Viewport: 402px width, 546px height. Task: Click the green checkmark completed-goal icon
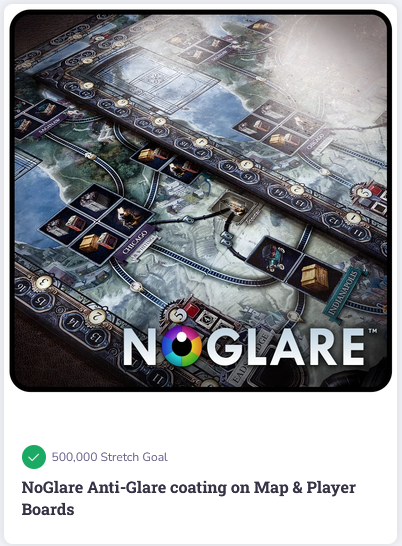tap(34, 457)
